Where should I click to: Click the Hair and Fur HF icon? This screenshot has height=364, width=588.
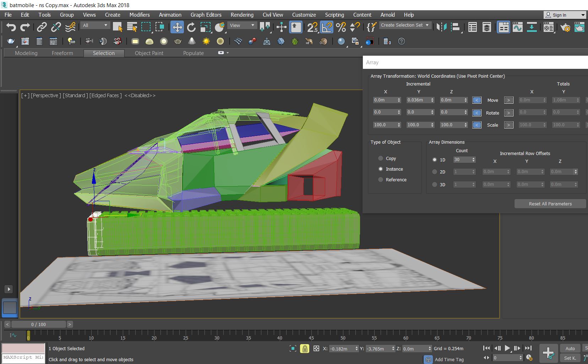pos(309,42)
